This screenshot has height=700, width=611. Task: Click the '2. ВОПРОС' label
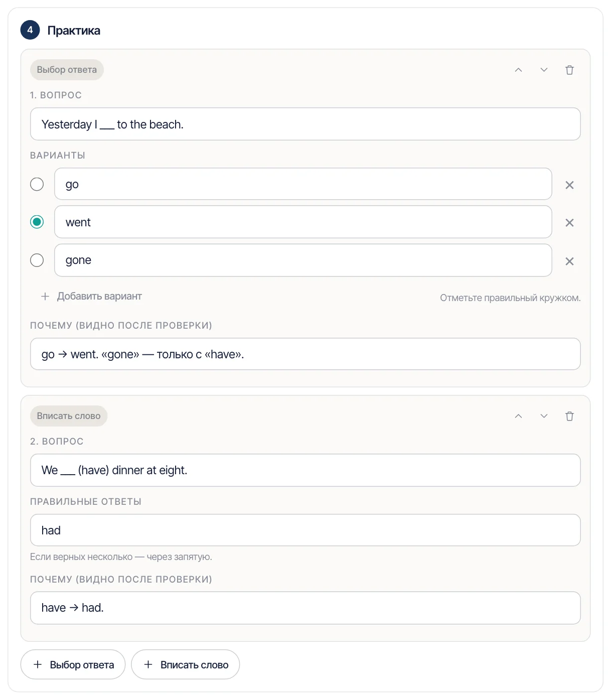(57, 442)
